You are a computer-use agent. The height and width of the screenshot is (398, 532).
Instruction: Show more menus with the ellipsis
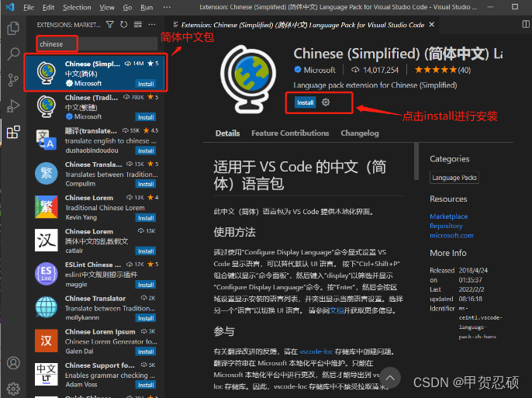pos(167,7)
